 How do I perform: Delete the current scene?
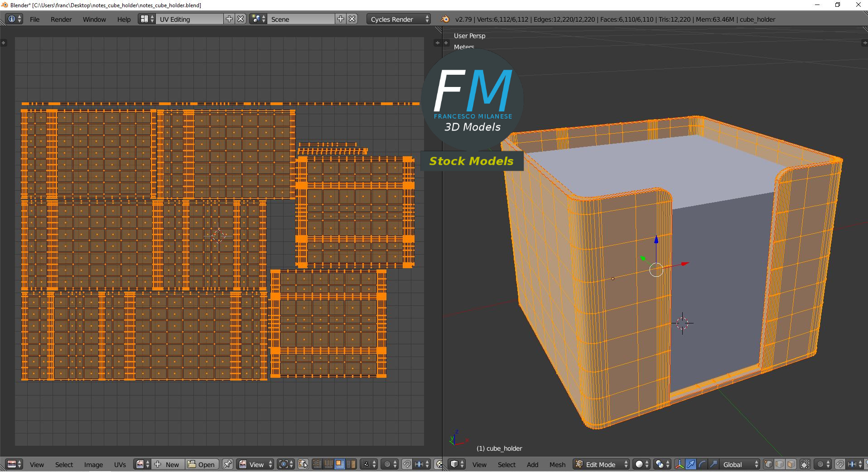point(352,19)
